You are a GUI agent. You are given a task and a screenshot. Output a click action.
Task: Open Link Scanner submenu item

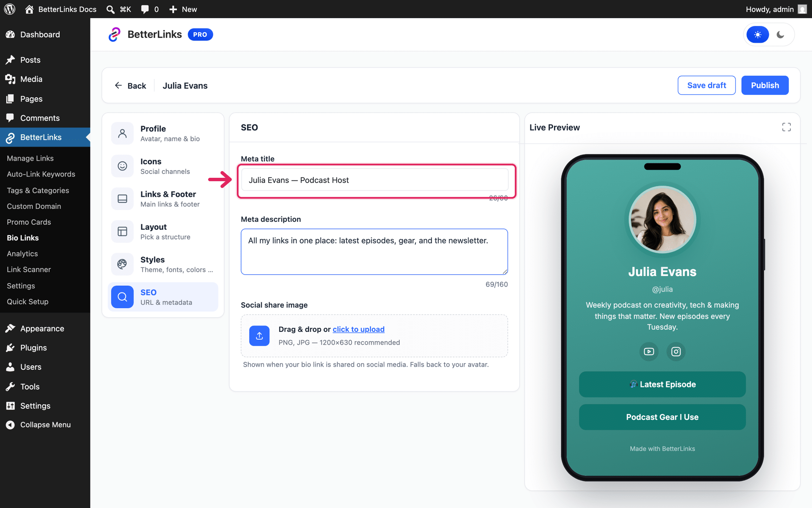[29, 270]
